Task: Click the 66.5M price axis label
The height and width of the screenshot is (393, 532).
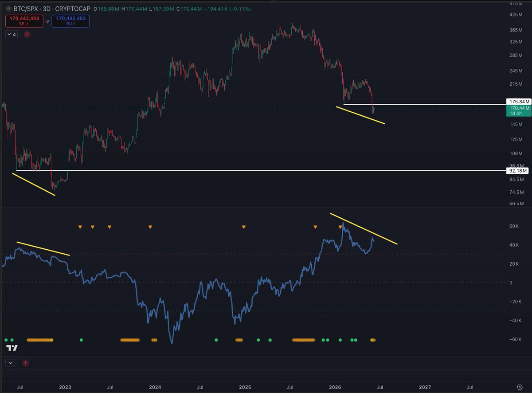Action: point(517,204)
